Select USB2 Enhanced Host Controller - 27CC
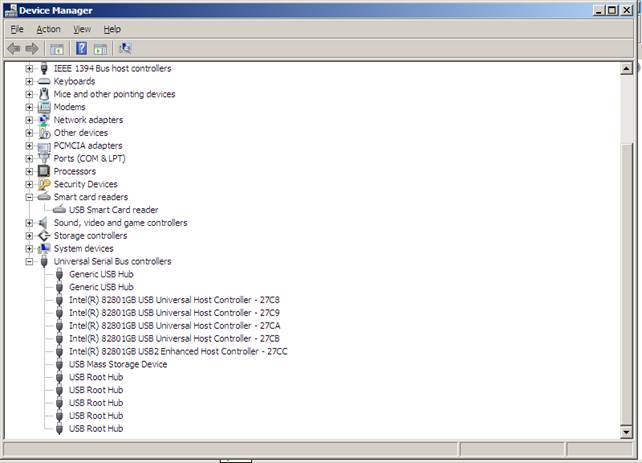 tap(178, 351)
